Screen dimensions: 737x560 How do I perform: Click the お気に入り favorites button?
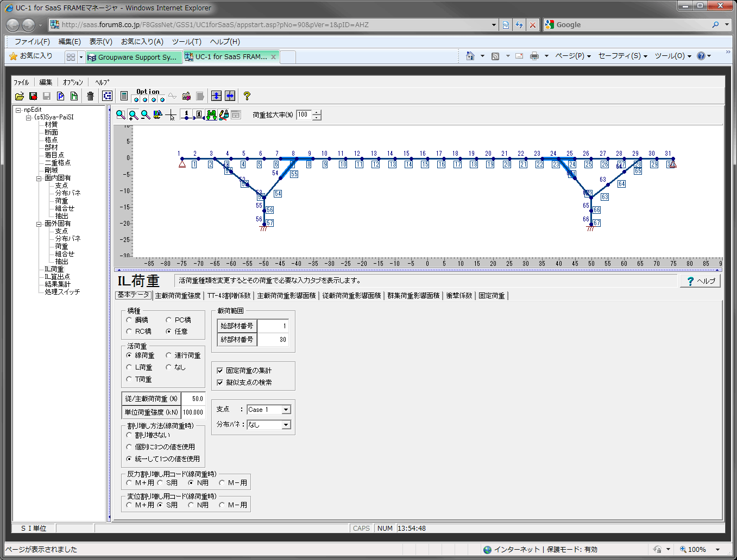pyautogui.click(x=31, y=56)
